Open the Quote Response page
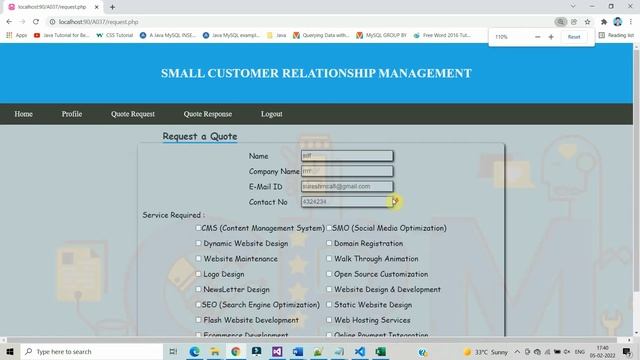640x360 pixels. (208, 114)
